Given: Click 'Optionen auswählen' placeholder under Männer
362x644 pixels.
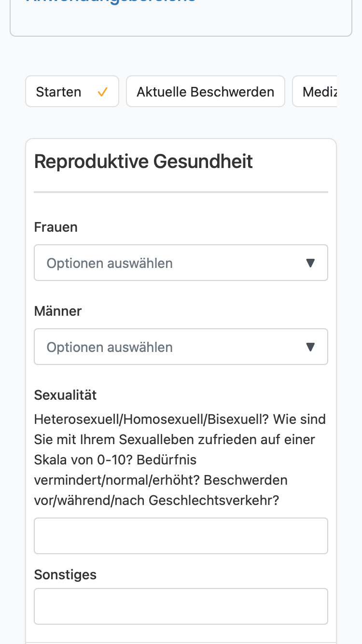Looking at the screenshot, I should point(110,347).
